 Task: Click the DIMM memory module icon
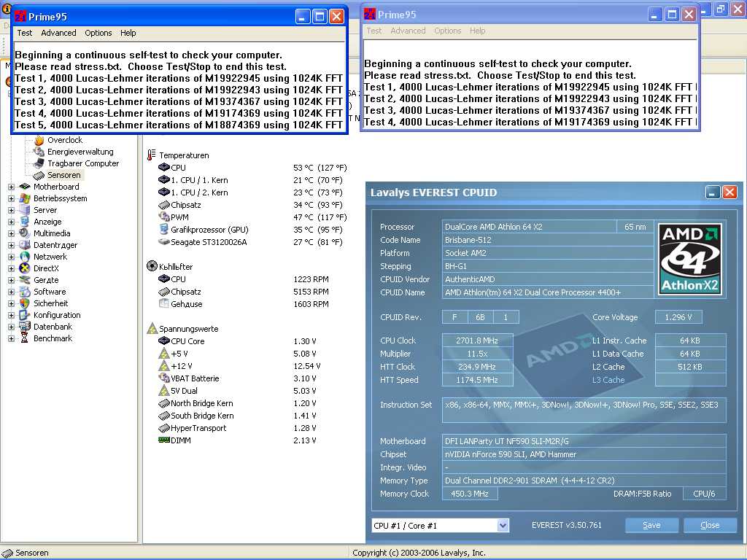coord(164,440)
